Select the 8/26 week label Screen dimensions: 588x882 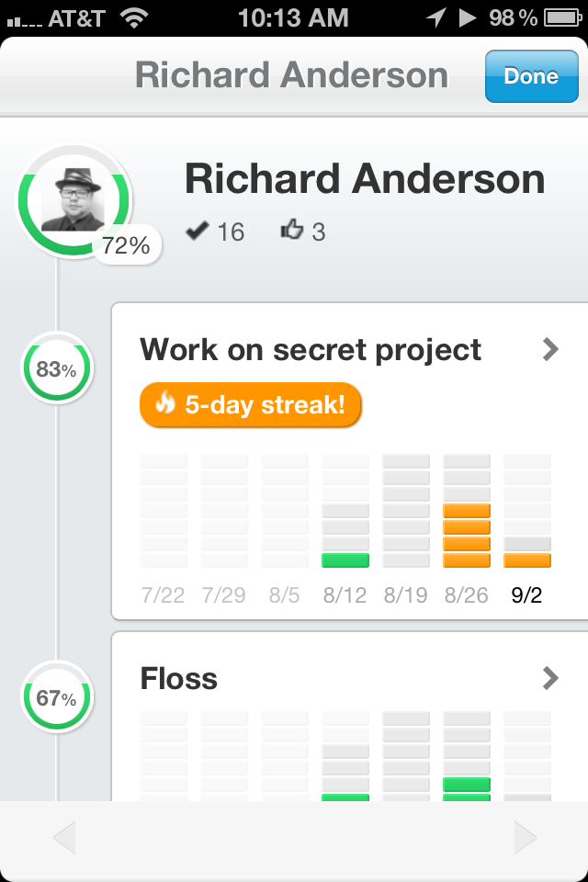pos(467,595)
